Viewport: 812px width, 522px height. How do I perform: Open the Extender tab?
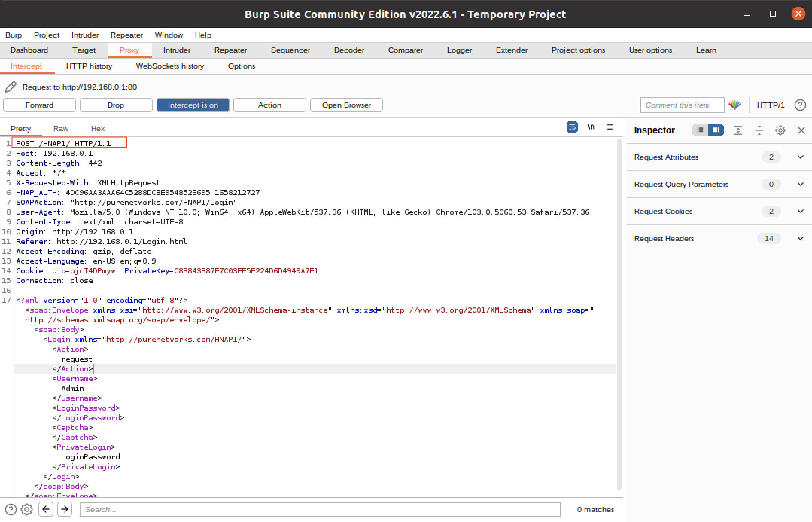coord(512,50)
